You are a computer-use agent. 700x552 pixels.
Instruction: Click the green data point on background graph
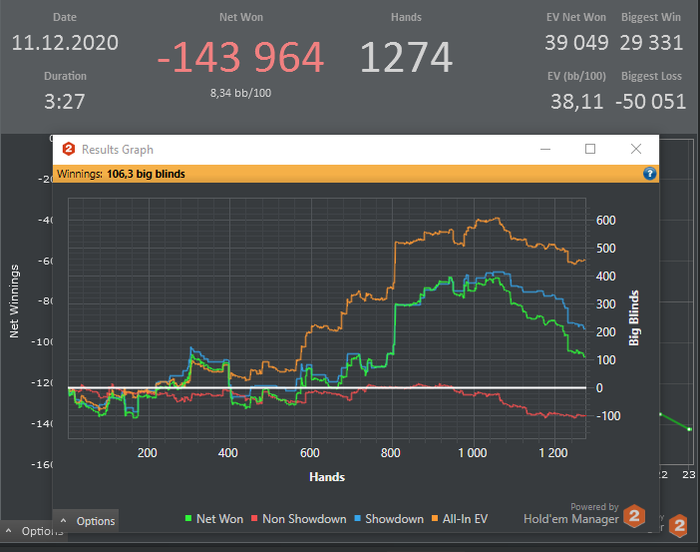[689, 429]
